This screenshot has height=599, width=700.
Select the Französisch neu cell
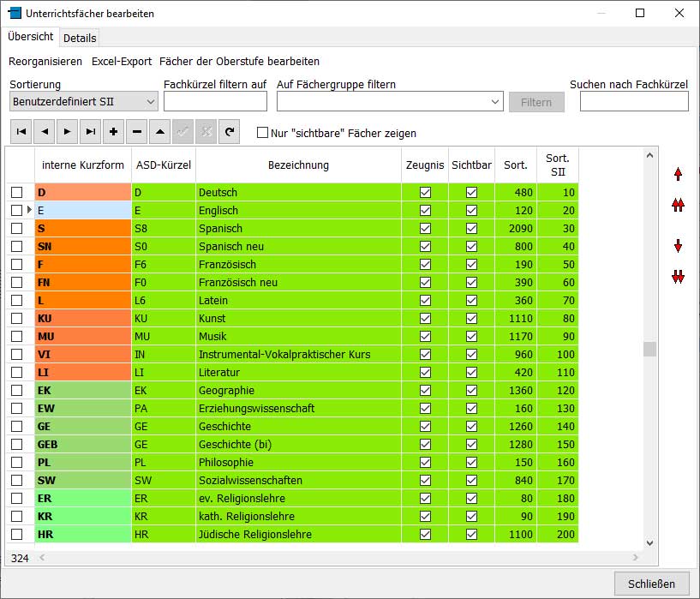click(x=298, y=283)
